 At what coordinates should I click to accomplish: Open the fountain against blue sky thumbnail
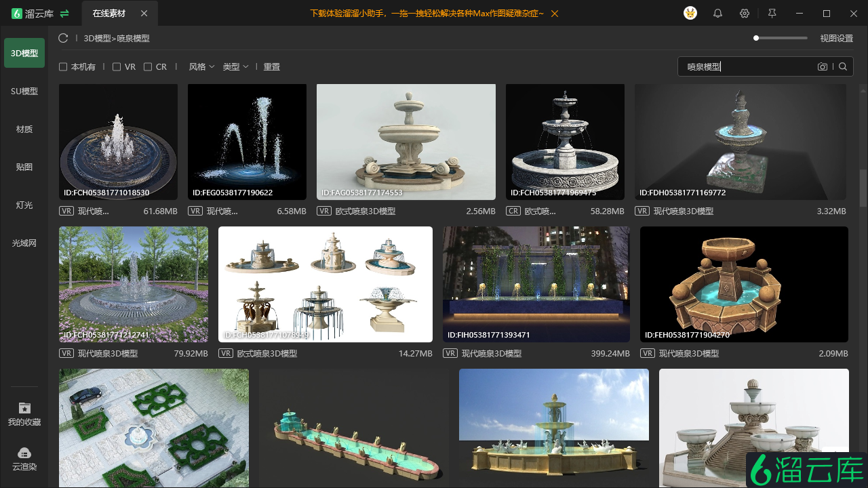tap(554, 428)
